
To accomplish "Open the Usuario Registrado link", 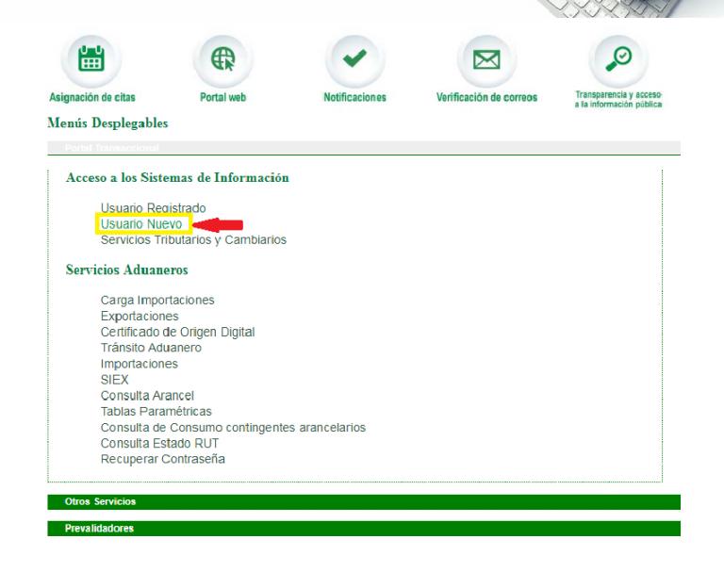I will tap(153, 207).
